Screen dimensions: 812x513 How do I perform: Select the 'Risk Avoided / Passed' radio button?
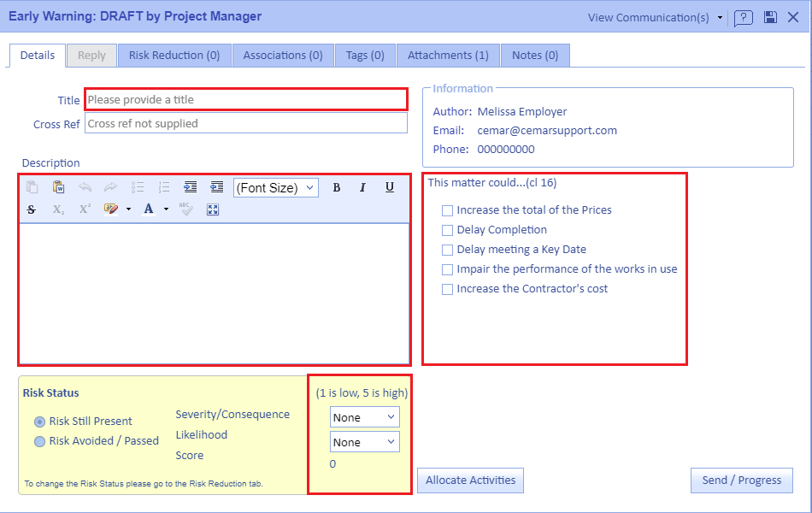40,441
